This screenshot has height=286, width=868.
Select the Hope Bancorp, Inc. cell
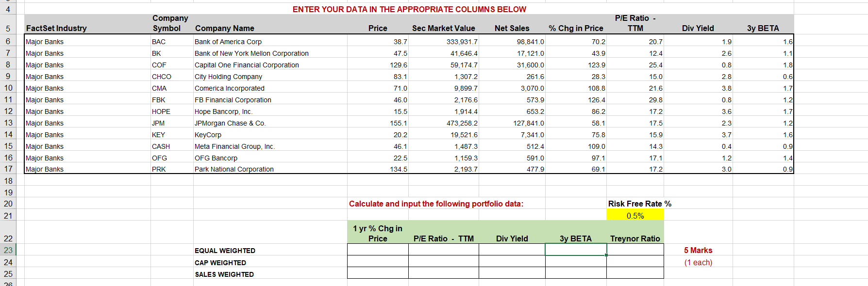[270, 111]
